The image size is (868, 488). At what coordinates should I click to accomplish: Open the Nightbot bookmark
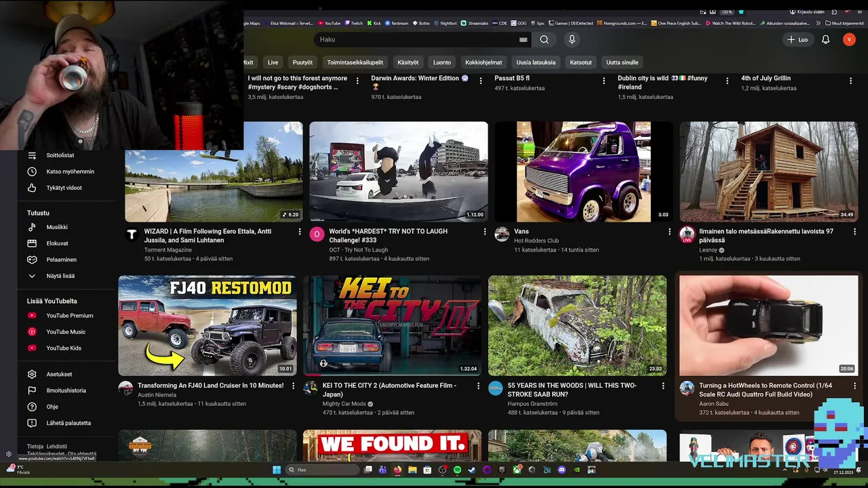click(x=445, y=23)
